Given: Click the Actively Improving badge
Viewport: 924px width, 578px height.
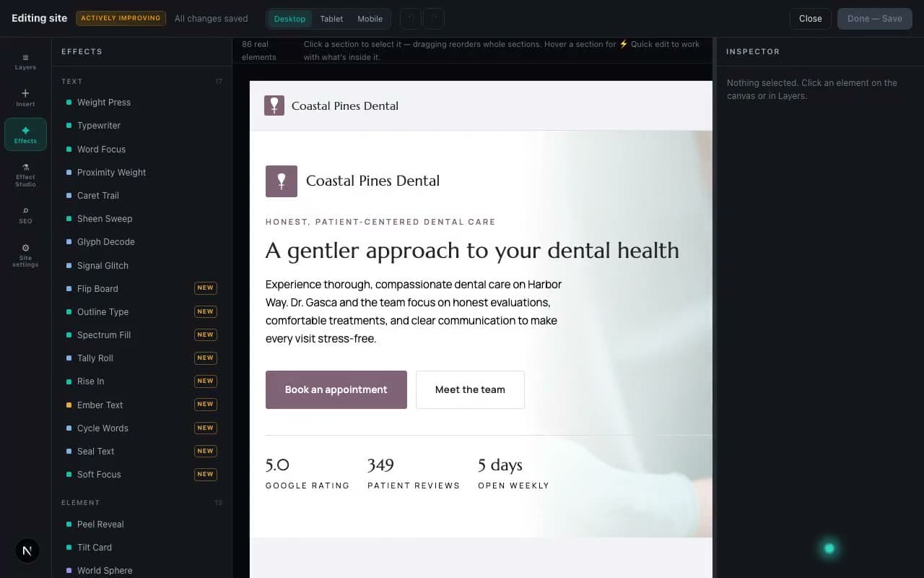Looking at the screenshot, I should [x=121, y=18].
